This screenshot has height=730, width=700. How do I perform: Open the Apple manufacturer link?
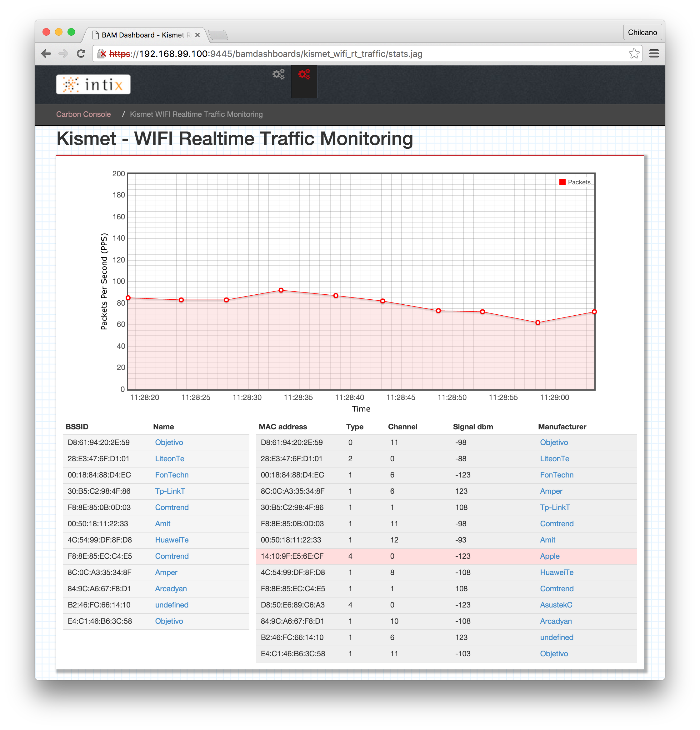tap(549, 556)
